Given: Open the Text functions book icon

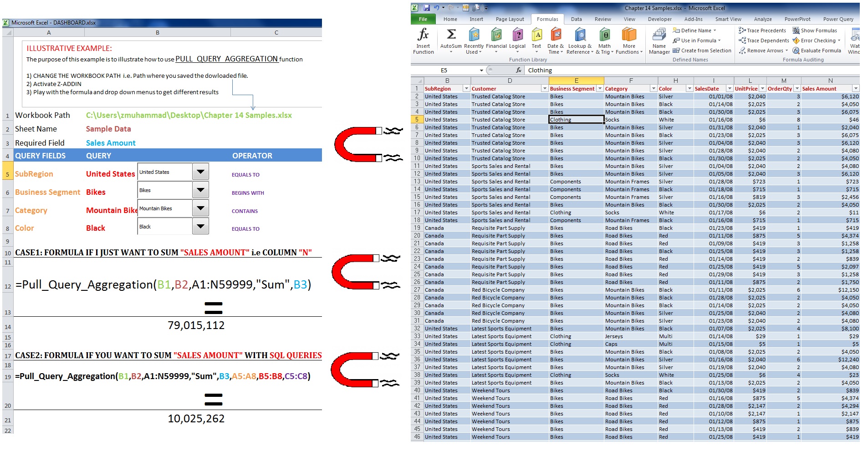Looking at the screenshot, I should [x=537, y=34].
